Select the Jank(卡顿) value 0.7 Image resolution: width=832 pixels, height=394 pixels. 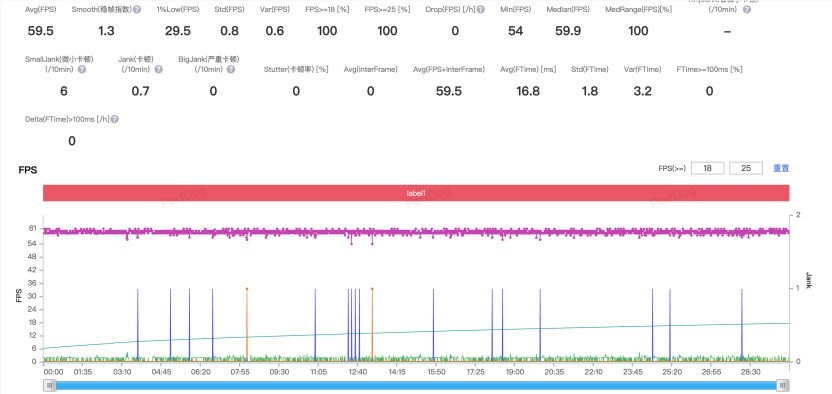click(140, 91)
